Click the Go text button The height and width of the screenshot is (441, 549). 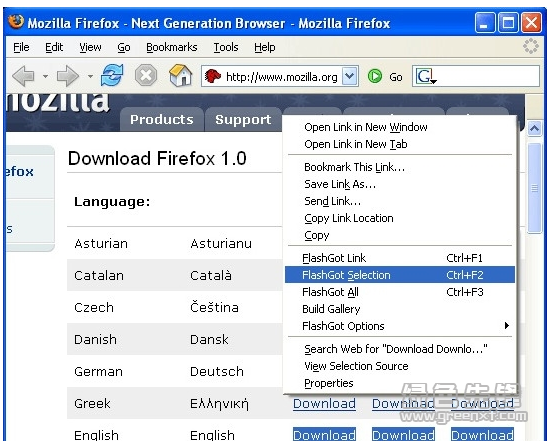[396, 77]
